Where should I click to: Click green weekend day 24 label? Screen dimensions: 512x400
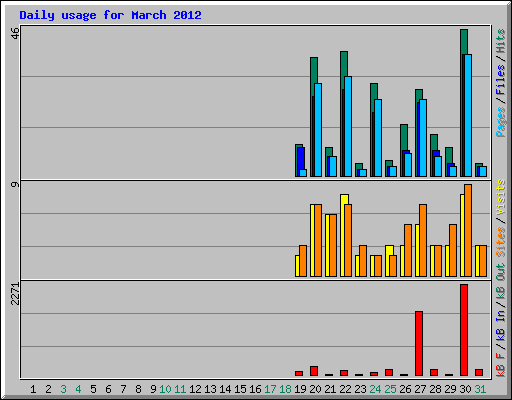pyautogui.click(x=375, y=389)
